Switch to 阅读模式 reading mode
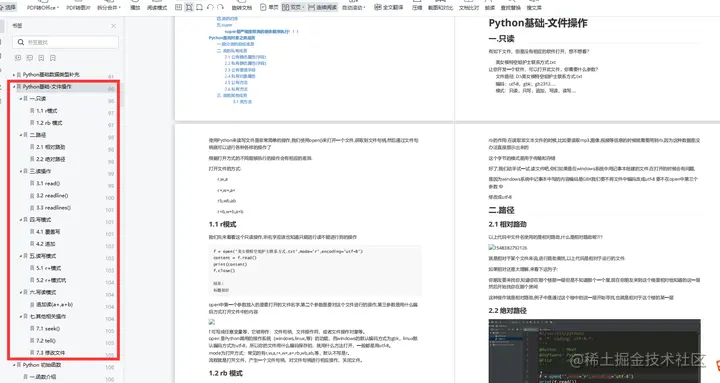 point(157,7)
